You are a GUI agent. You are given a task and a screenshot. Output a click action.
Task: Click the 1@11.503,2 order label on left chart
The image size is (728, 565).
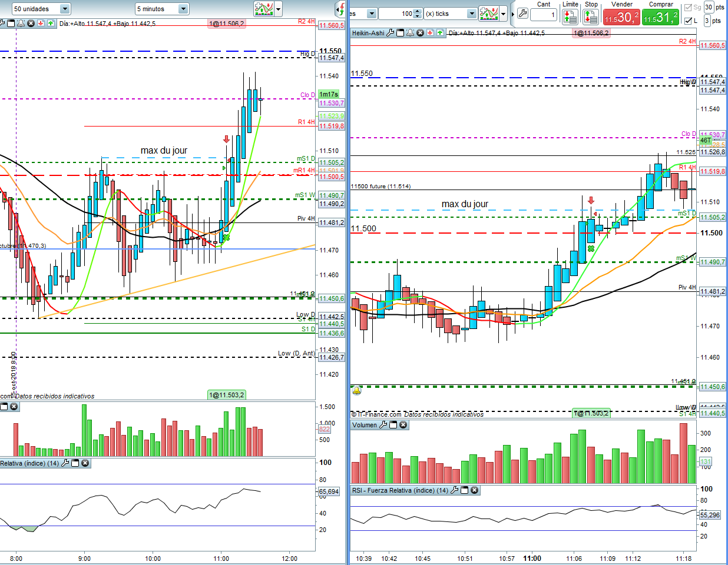click(x=227, y=395)
